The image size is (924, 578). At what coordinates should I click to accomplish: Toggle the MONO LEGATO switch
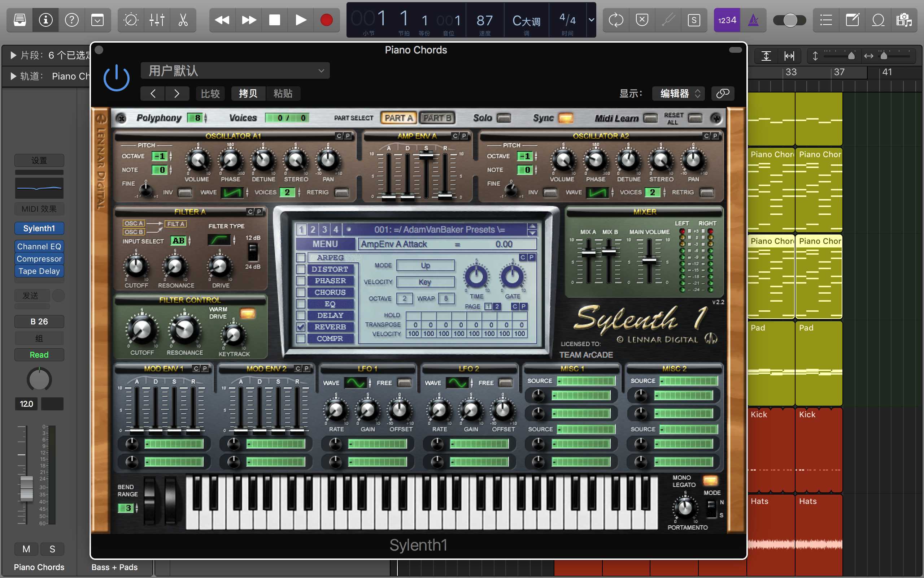(x=710, y=480)
